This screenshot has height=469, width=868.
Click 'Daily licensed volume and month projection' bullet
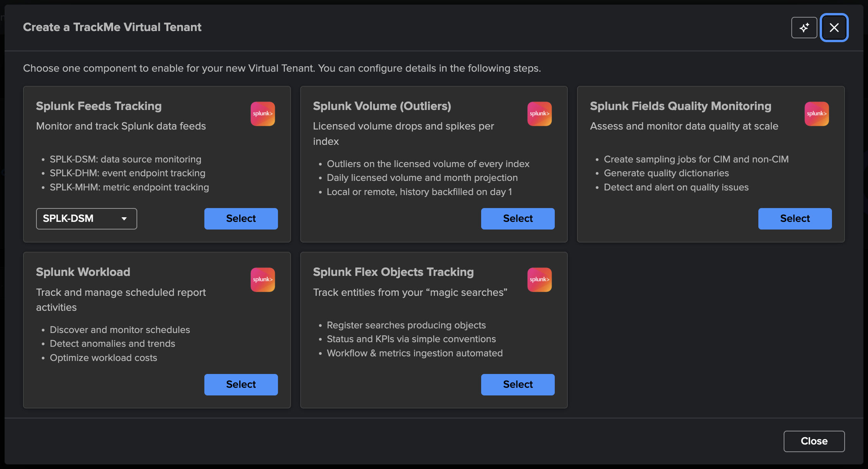422,178
